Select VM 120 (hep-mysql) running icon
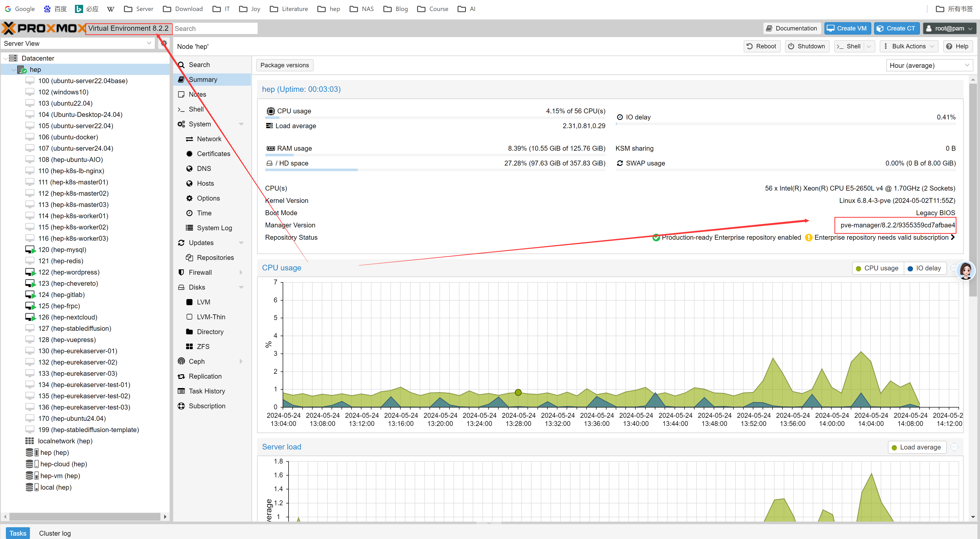 click(x=30, y=249)
